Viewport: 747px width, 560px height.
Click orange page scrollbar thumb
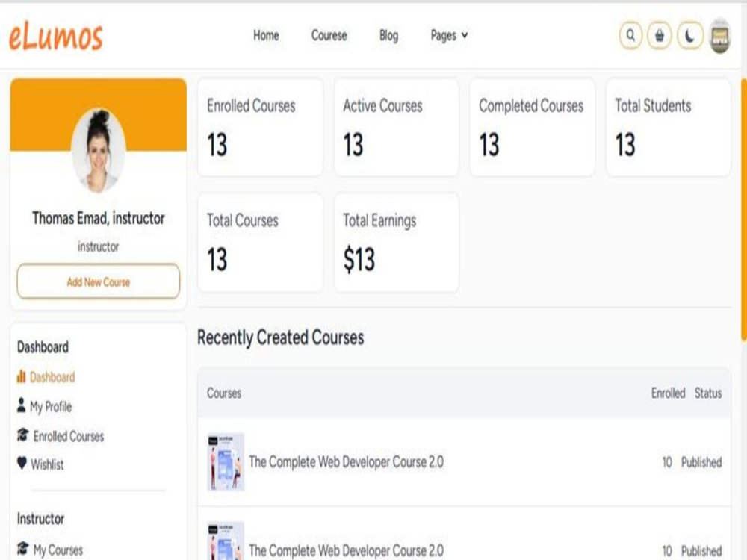(744, 210)
